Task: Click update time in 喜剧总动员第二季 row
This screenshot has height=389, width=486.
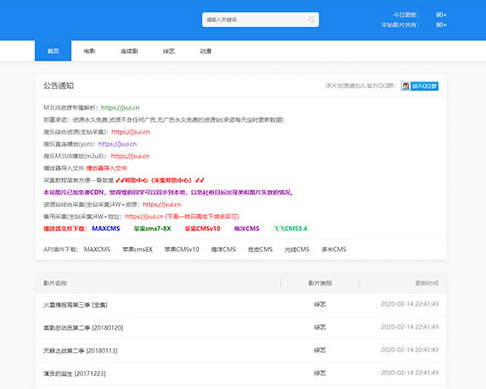Action: pos(410,327)
